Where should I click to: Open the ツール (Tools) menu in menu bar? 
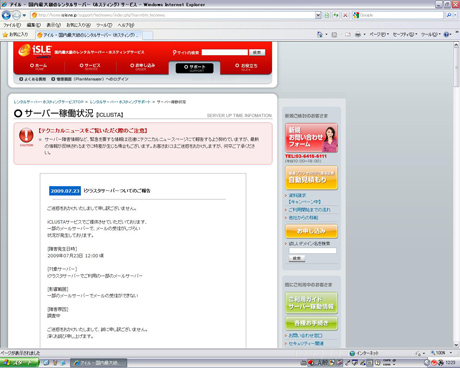click(x=104, y=25)
